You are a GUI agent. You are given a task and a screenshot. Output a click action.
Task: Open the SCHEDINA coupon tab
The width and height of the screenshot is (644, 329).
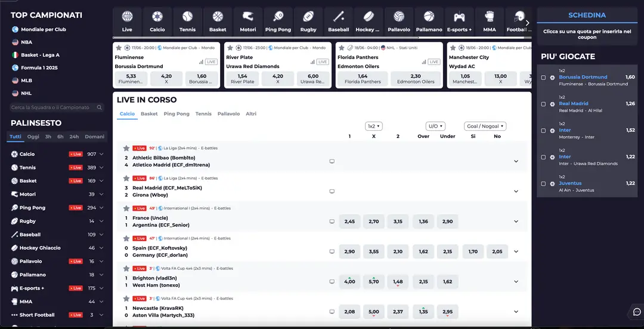pyautogui.click(x=587, y=15)
